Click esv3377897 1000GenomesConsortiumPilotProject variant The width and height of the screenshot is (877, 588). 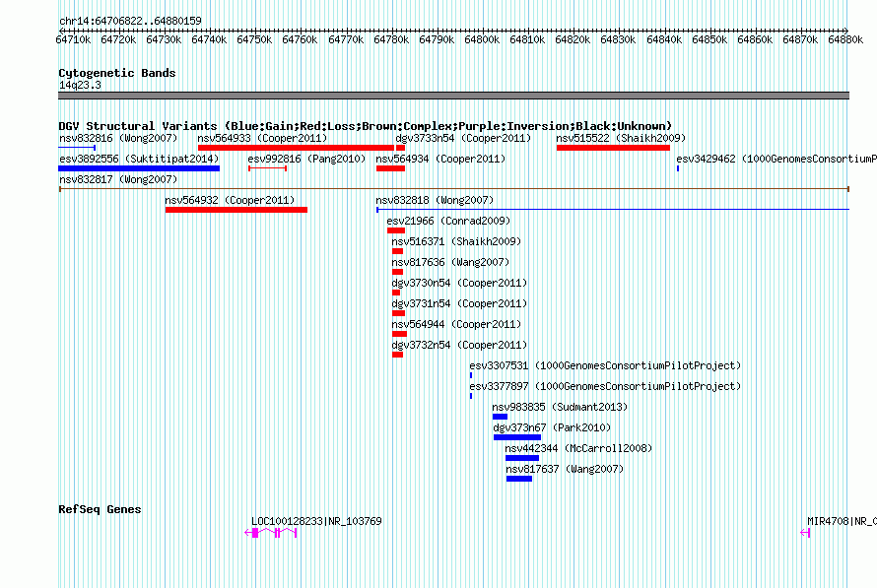click(605, 386)
